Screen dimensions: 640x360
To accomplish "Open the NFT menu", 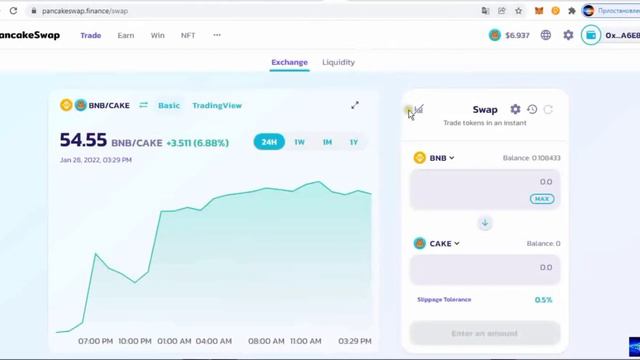I will pyautogui.click(x=188, y=36).
